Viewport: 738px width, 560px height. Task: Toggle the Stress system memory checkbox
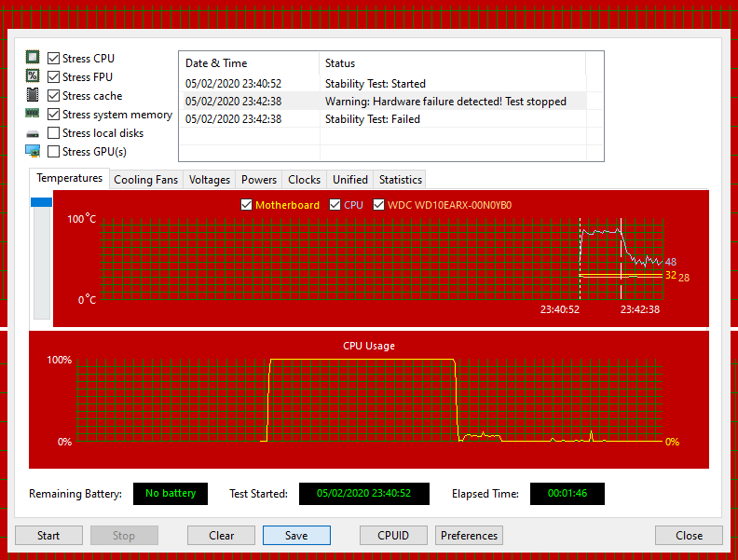pos(54,115)
